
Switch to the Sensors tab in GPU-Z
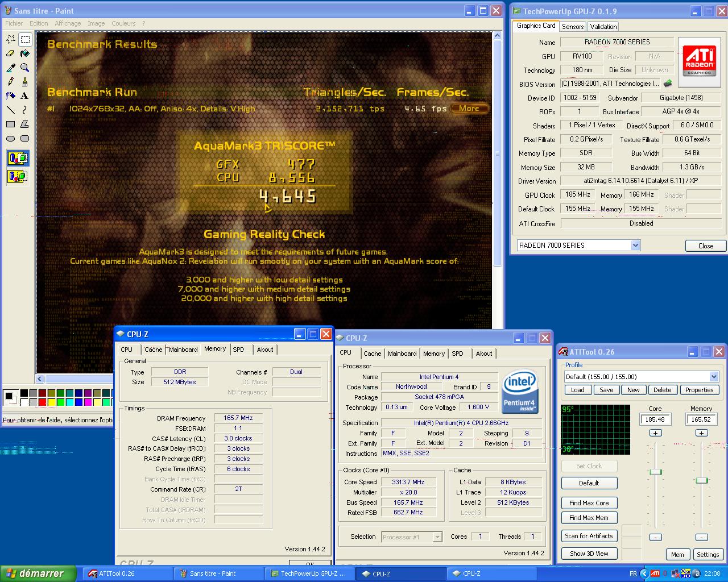573,27
